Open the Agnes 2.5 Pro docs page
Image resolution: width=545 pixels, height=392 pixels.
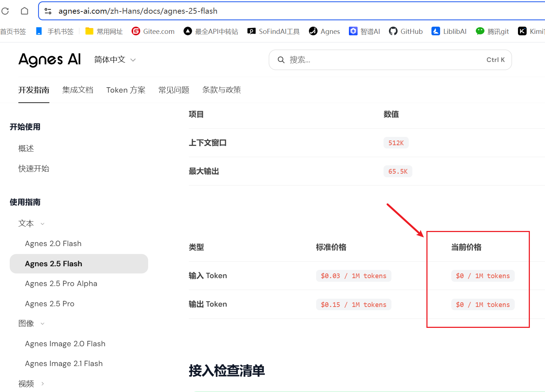tap(50, 304)
